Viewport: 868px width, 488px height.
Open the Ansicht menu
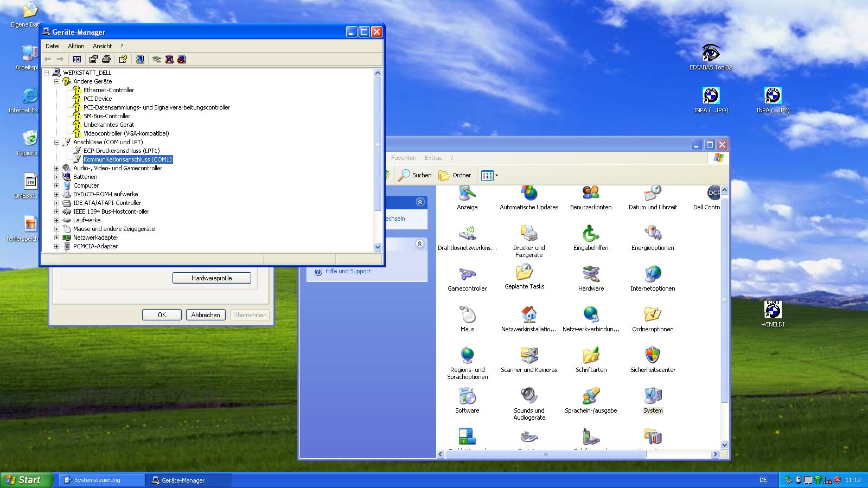(x=102, y=46)
